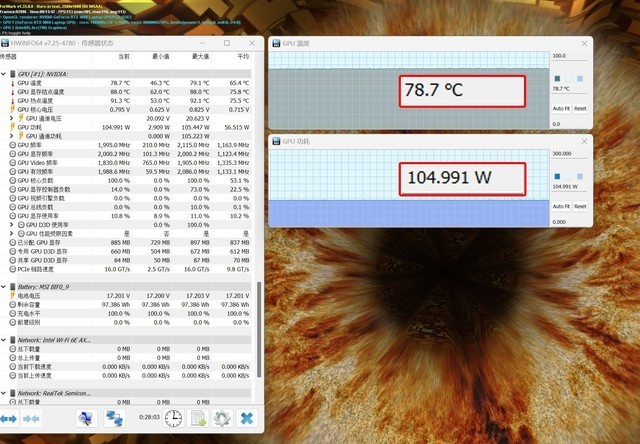Click circle icon in the 885 MB row

(x=13, y=243)
